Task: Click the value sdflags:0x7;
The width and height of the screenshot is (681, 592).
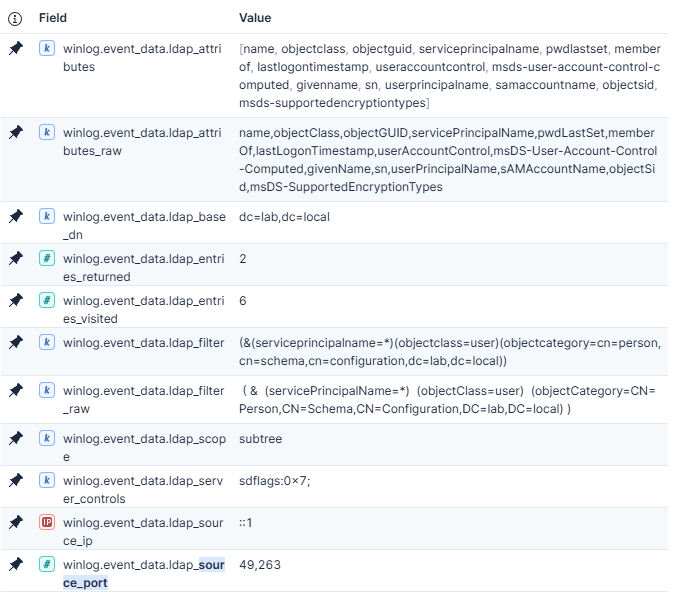Action: [275, 481]
